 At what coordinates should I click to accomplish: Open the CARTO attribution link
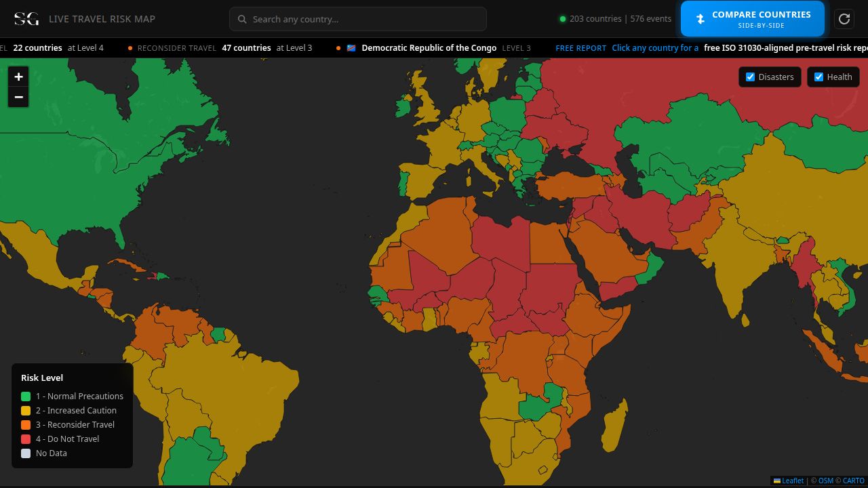(854, 481)
